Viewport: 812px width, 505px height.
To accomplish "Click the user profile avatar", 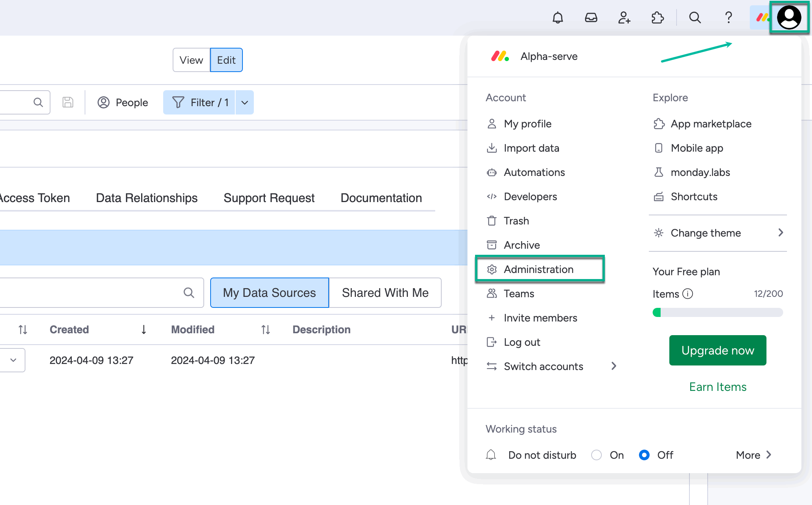I will tap(789, 17).
